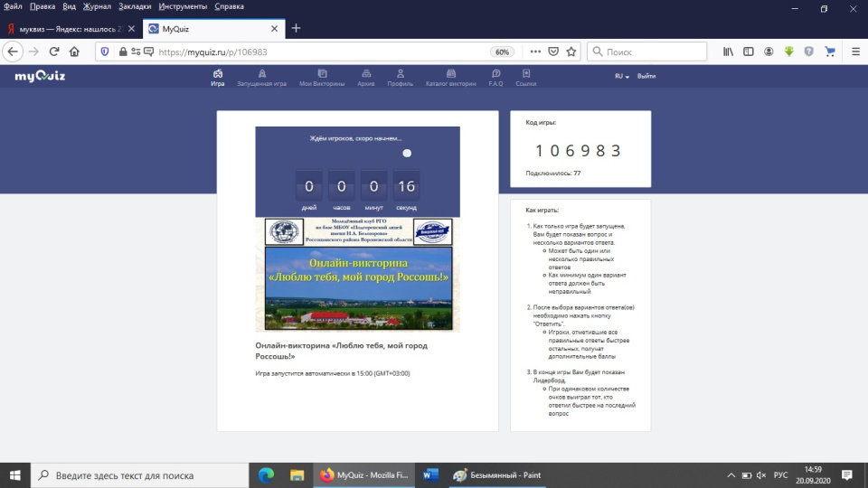Click the game code 106983

coord(578,151)
